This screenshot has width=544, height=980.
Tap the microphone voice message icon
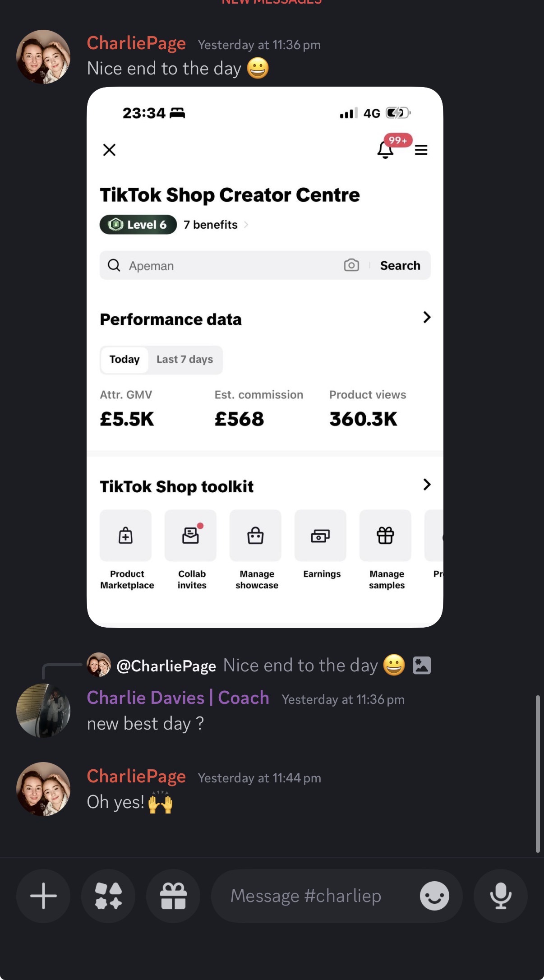[x=500, y=896]
